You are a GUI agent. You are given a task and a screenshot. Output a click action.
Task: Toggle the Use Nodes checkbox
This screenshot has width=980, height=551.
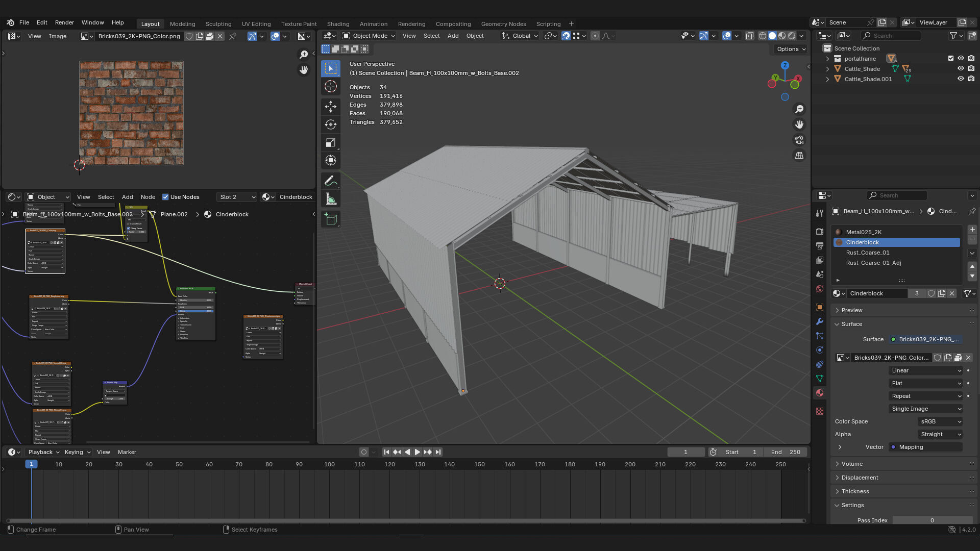point(165,197)
